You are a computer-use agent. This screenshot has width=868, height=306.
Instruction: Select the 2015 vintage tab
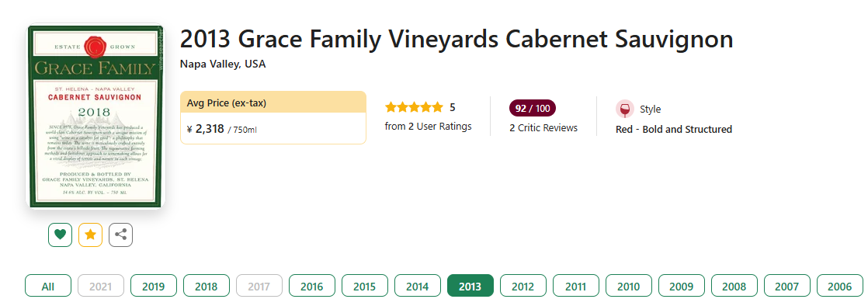[364, 286]
